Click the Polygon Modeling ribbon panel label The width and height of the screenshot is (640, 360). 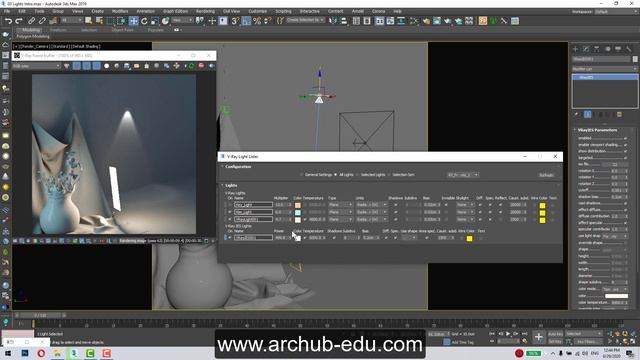click(33, 36)
